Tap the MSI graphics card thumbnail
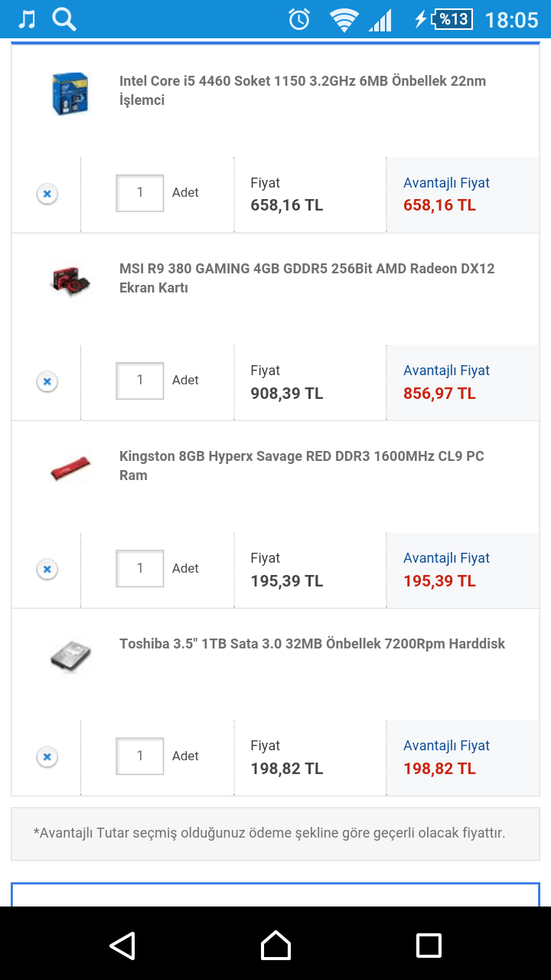The image size is (551, 980). [x=70, y=280]
